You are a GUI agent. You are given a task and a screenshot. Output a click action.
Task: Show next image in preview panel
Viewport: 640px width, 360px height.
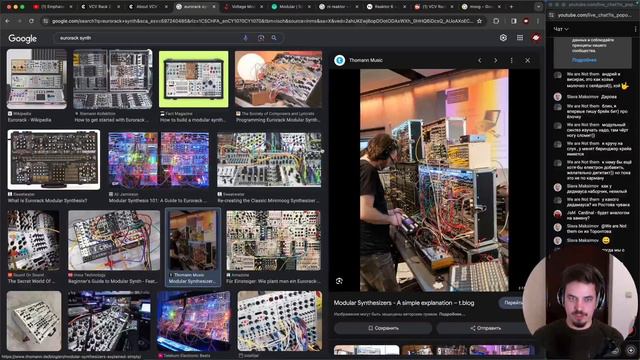point(496,60)
